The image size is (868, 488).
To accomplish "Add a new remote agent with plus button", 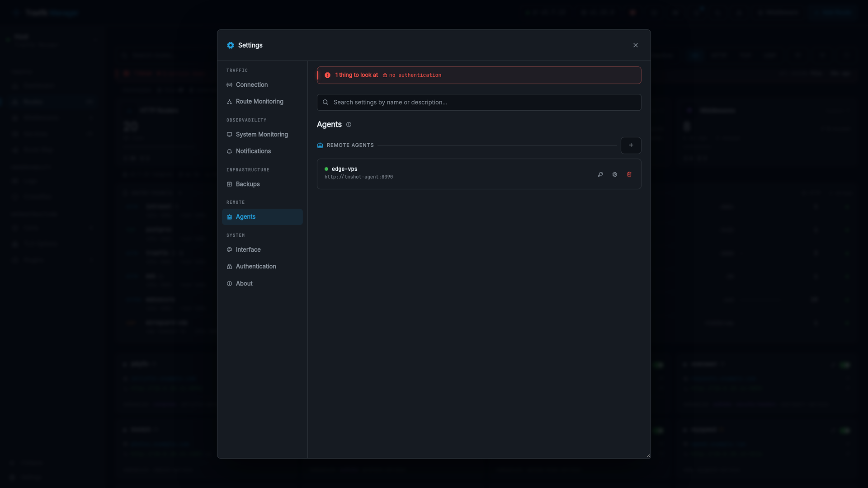I will (631, 145).
